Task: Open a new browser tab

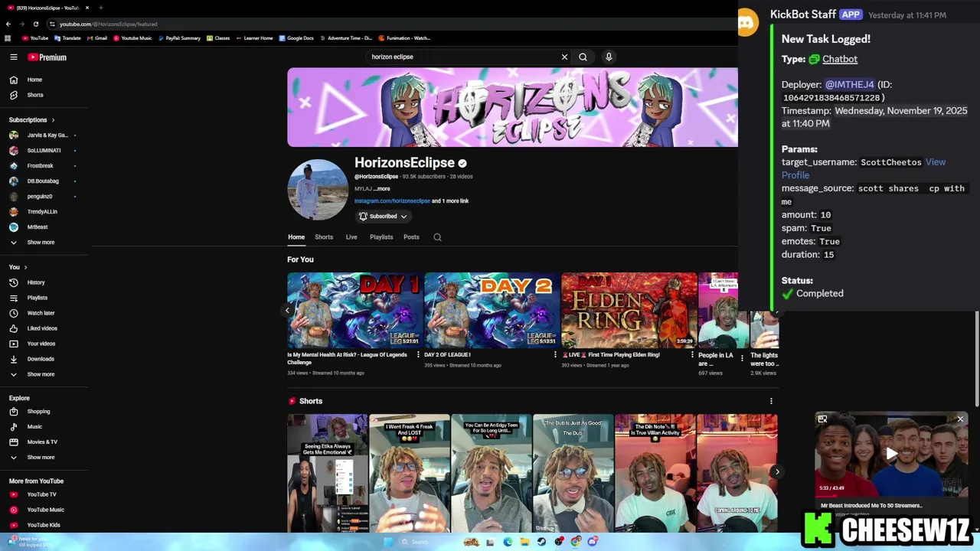Action: coord(100,8)
